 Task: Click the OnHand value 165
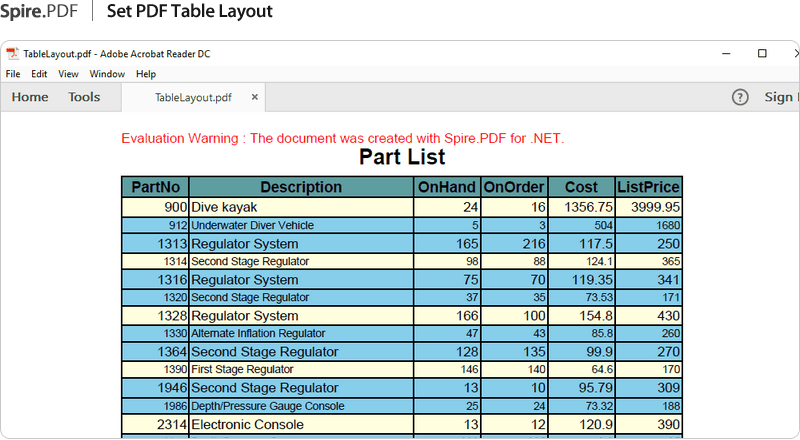(x=467, y=243)
